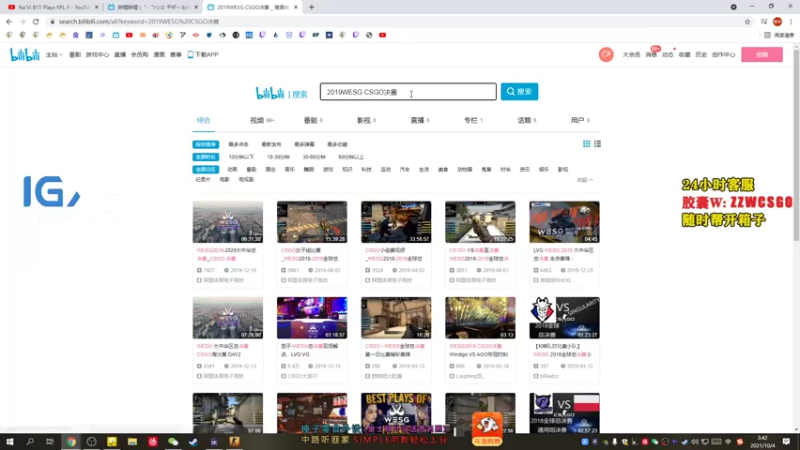Click the blue search button
Image resolution: width=800 pixels, height=450 pixels.
pyautogui.click(x=519, y=92)
